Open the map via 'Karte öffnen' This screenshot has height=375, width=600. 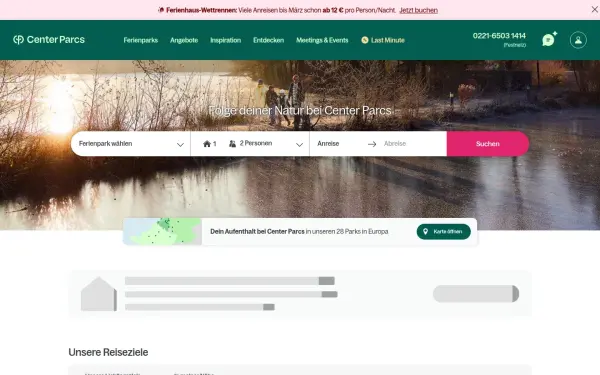(x=443, y=232)
